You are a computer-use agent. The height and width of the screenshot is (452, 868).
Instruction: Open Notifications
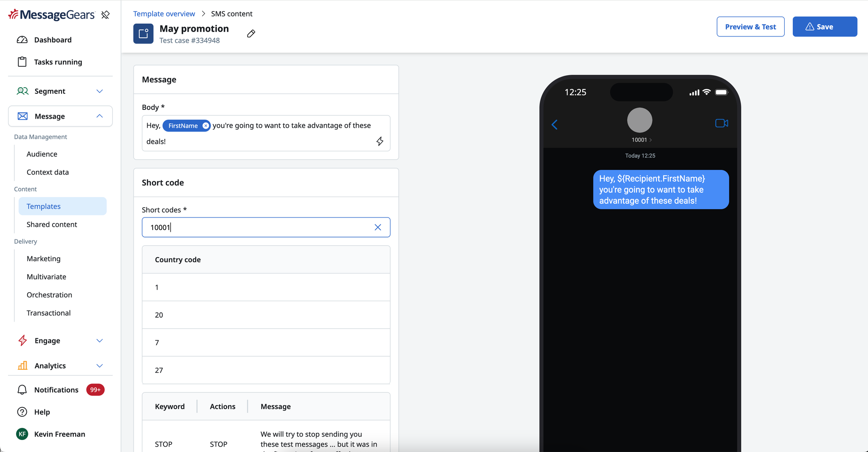click(56, 390)
